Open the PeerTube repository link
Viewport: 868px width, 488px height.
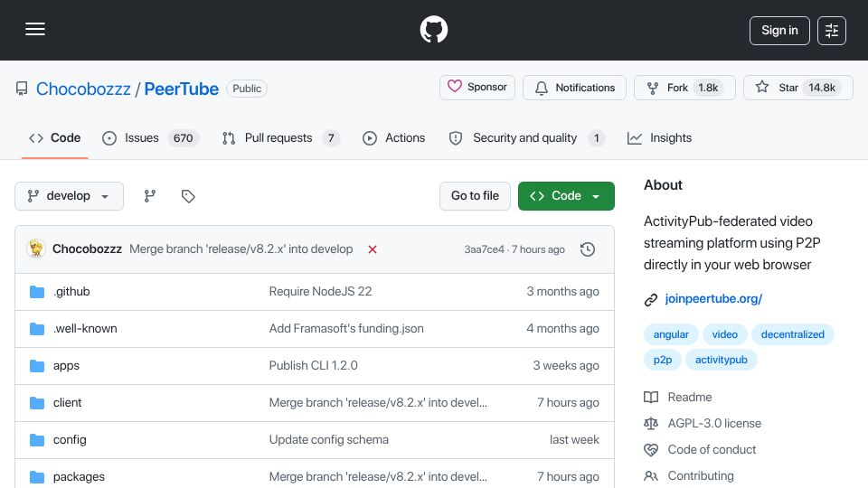coord(181,89)
